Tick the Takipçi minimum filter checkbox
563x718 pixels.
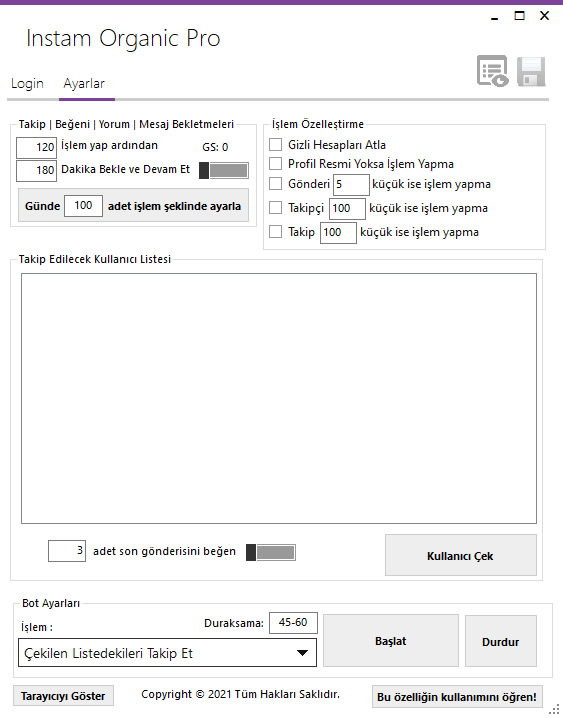coord(276,207)
